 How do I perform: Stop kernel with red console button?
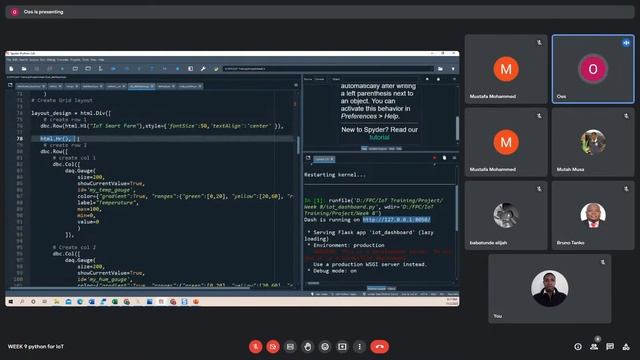coord(434,158)
